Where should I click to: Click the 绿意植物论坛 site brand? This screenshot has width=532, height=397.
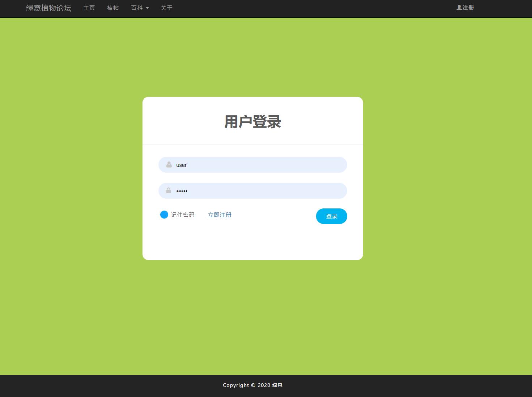click(48, 8)
